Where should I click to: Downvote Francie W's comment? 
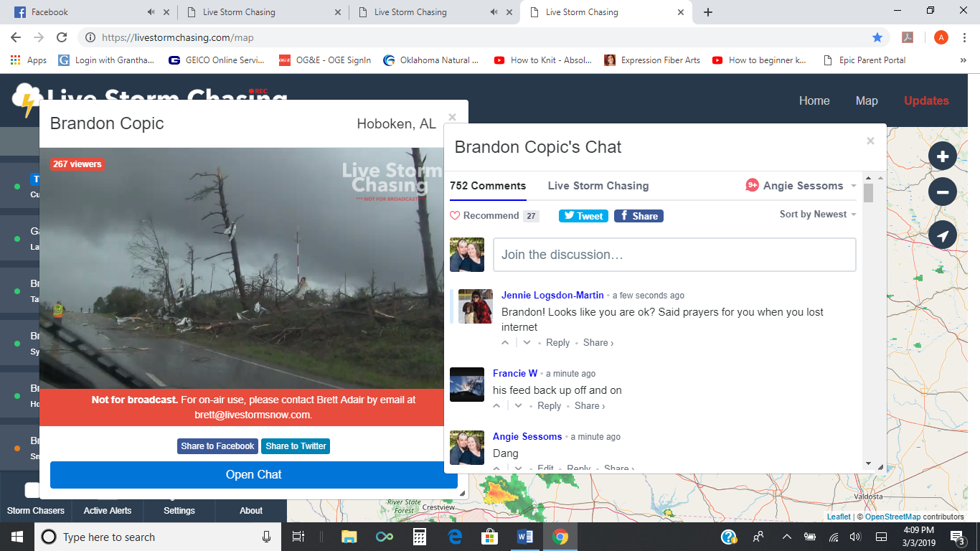pos(519,406)
